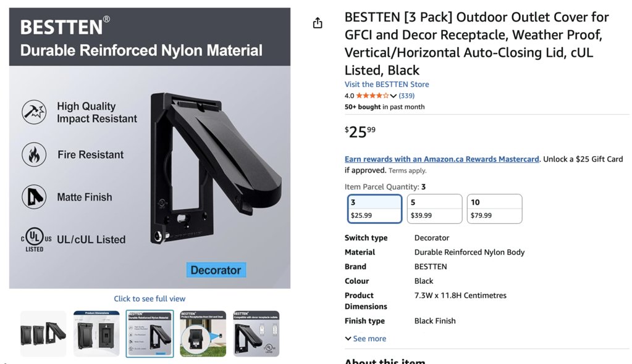This screenshot has height=364, width=632.
Task: Select first thumbnail showing three covers
Action: coord(43,334)
